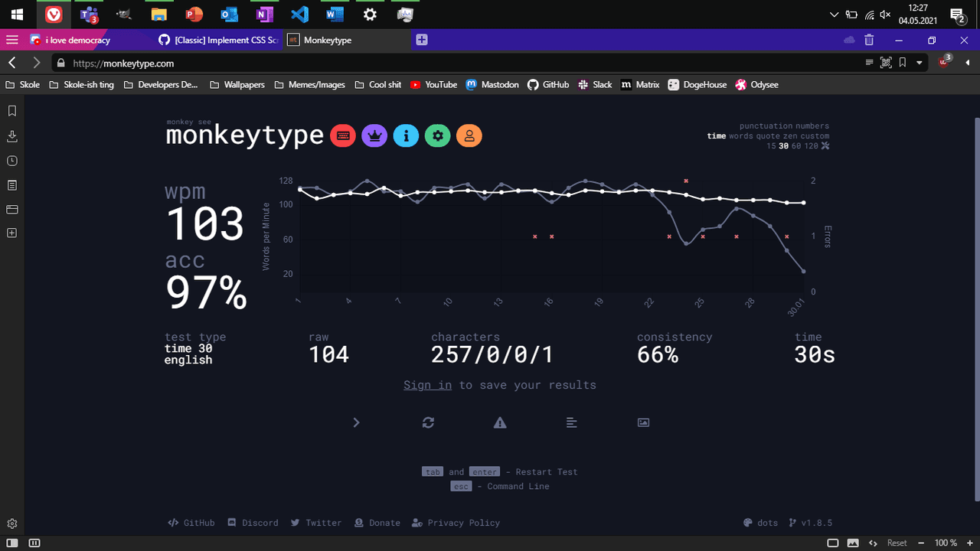Image resolution: width=980 pixels, height=551 pixels.
Task: Open Vivaldi window panel in sidebar
Action: [x=11, y=209]
